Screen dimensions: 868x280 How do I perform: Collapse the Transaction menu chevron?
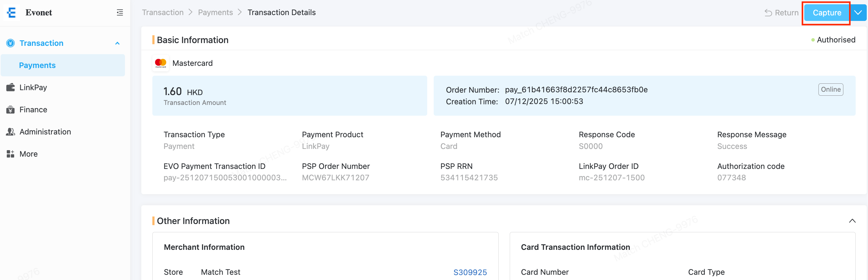pos(117,43)
